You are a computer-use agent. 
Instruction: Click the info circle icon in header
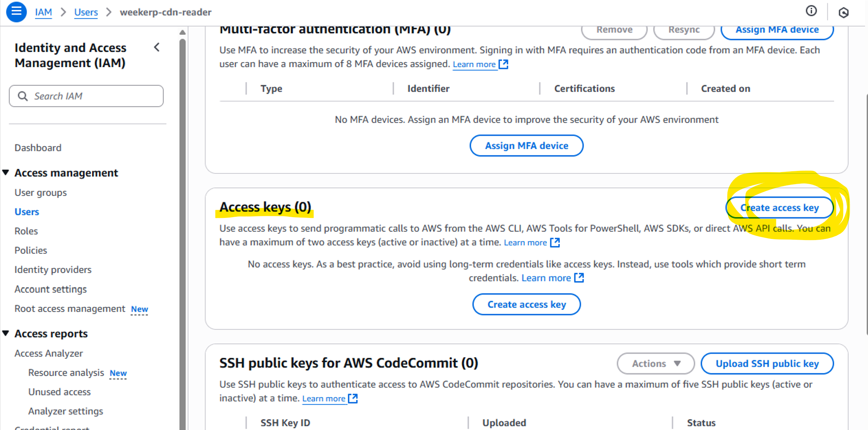(811, 11)
